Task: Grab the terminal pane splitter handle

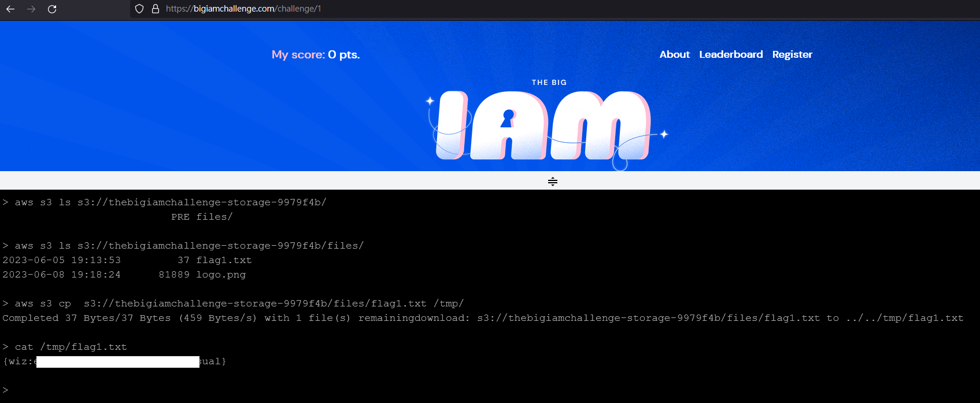Action: point(553,181)
